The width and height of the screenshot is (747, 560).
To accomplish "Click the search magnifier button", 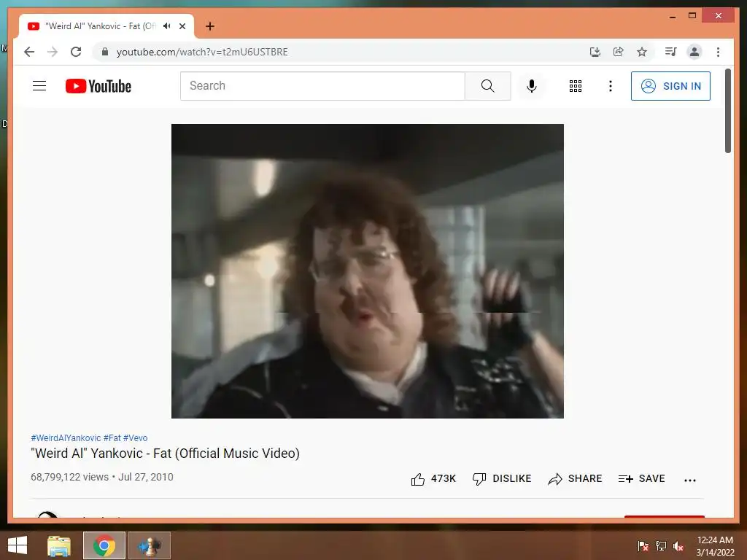I will pos(487,86).
